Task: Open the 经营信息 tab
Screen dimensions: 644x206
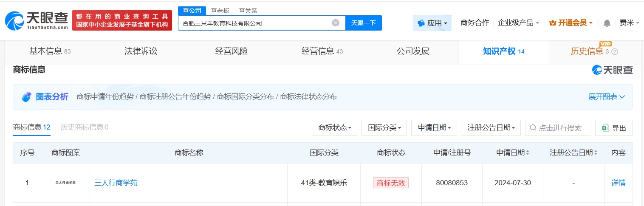Action: pyautogui.click(x=322, y=51)
